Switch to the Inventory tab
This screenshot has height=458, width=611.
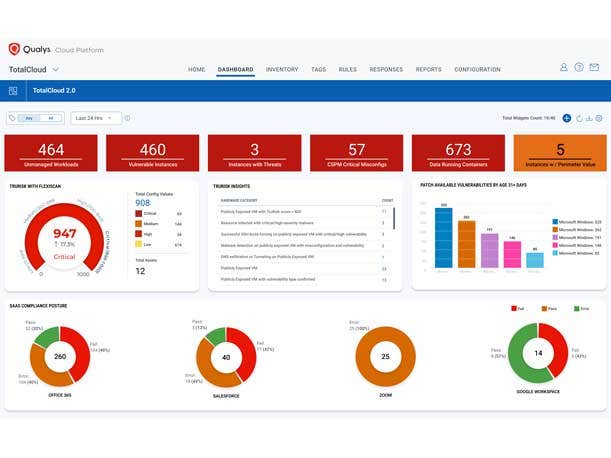[282, 70]
